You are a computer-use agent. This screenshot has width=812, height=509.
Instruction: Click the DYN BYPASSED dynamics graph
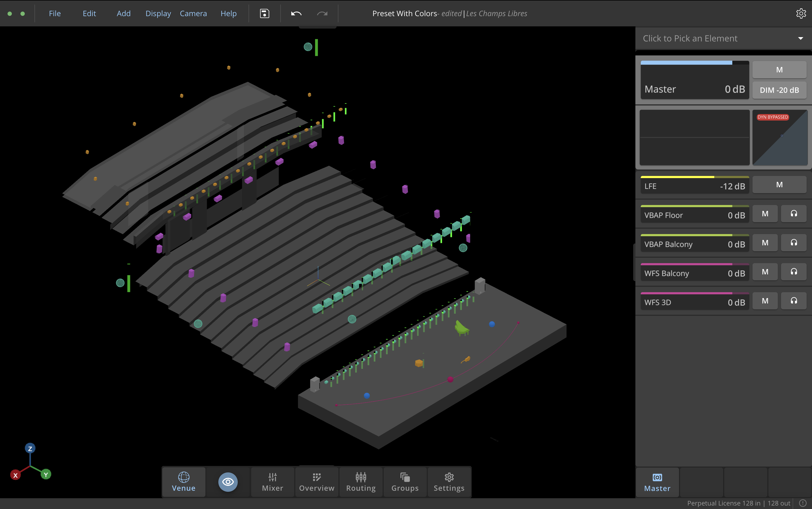[780, 137]
